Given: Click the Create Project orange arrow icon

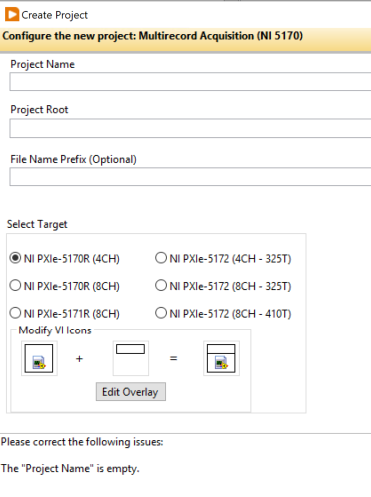Looking at the screenshot, I should pos(12,15).
